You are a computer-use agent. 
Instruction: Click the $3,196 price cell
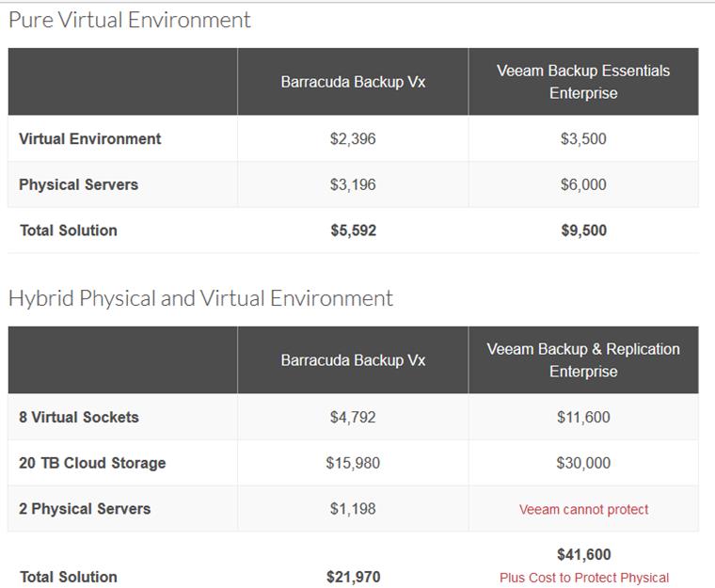click(353, 184)
